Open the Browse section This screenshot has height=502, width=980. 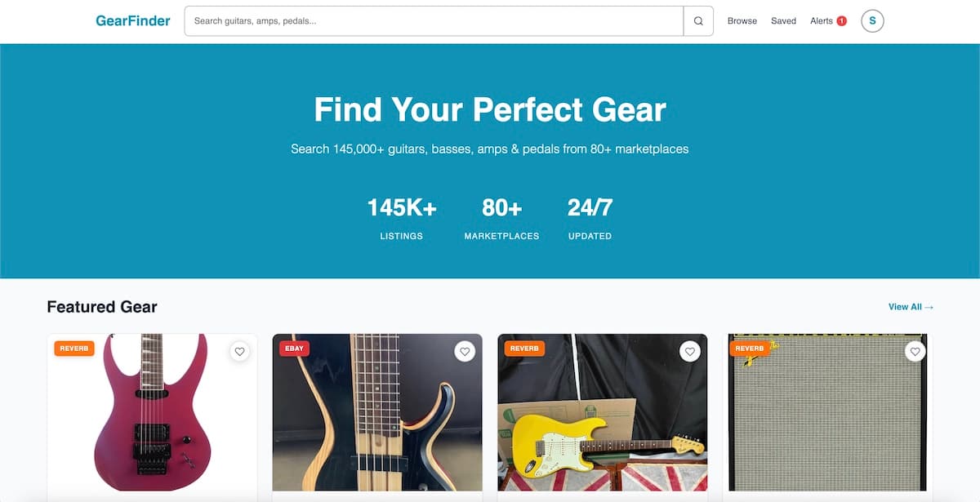pyautogui.click(x=742, y=20)
